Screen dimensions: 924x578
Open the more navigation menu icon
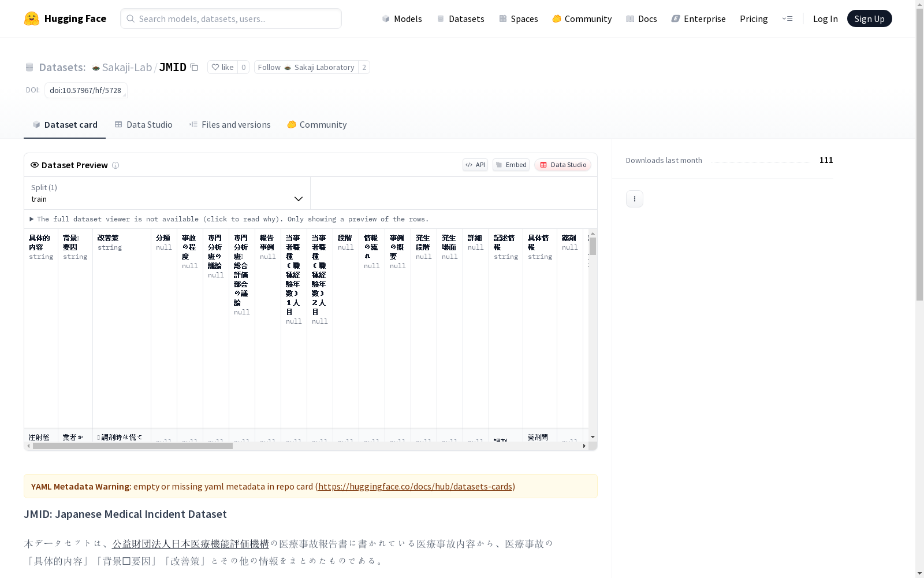787,18
